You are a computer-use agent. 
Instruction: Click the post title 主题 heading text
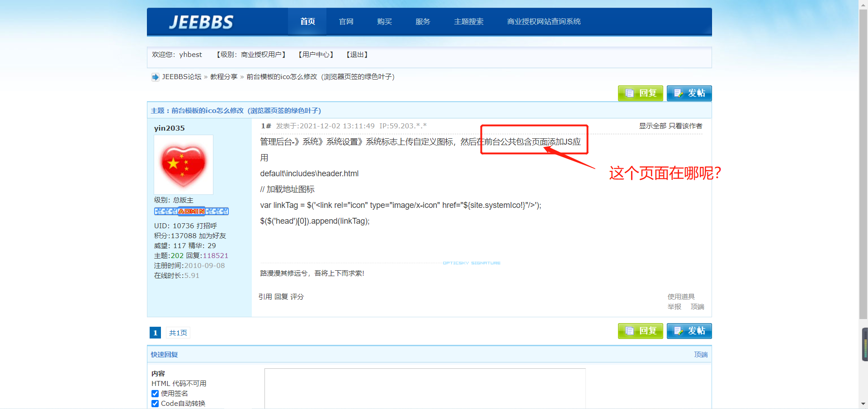(236, 111)
